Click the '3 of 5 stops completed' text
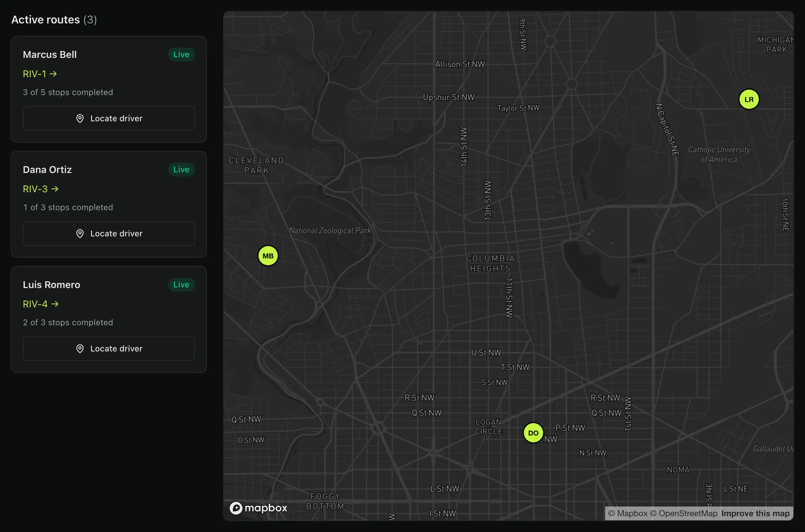 [x=68, y=92]
